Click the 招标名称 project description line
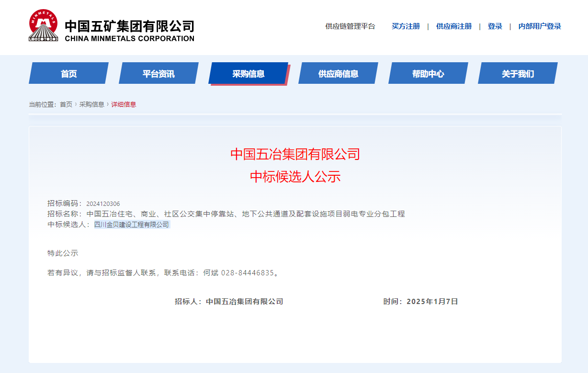 226,214
